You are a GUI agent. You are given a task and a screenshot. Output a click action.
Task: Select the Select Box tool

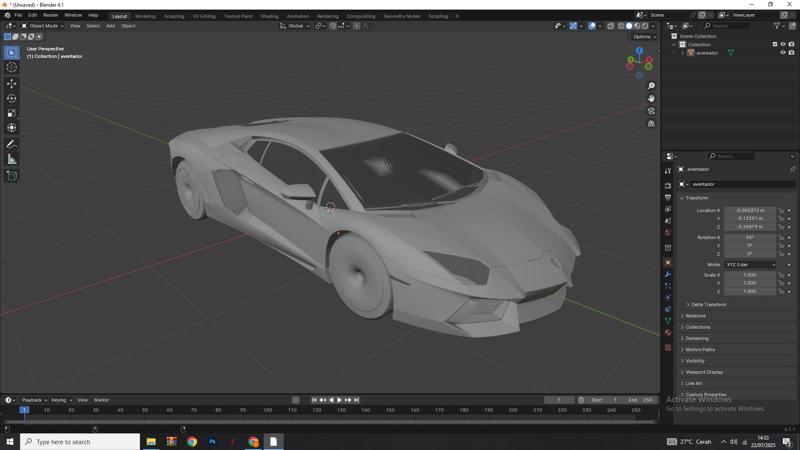point(12,53)
